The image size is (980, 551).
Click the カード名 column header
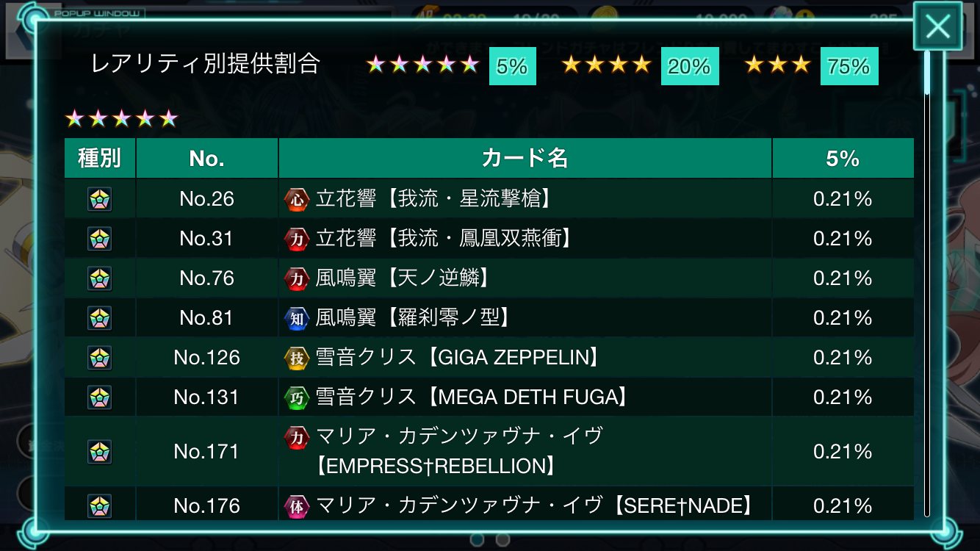525,158
